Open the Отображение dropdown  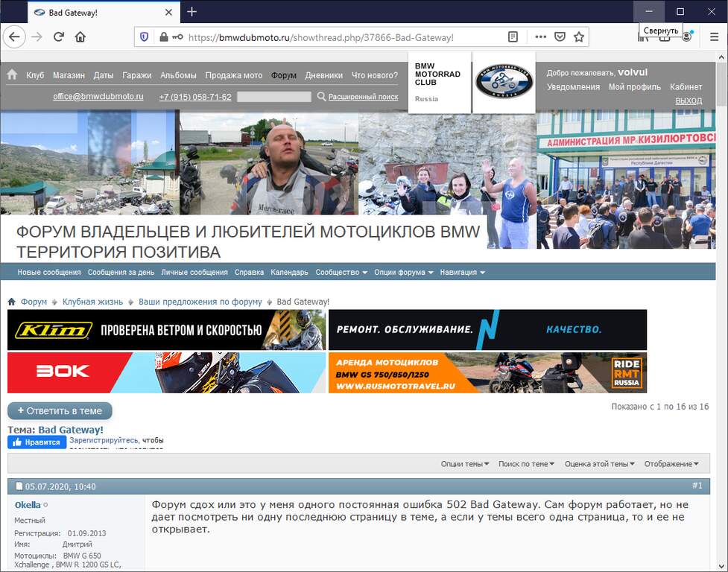pyautogui.click(x=671, y=464)
